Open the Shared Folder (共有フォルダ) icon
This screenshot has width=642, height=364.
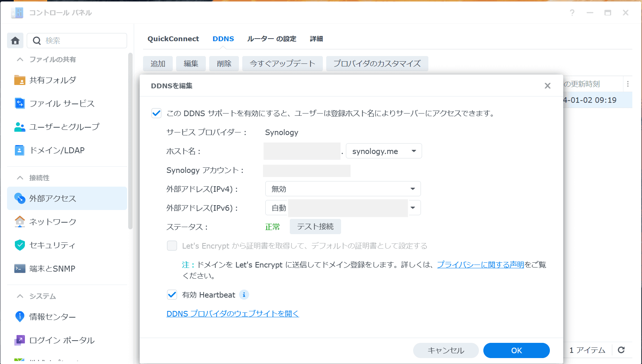click(20, 80)
